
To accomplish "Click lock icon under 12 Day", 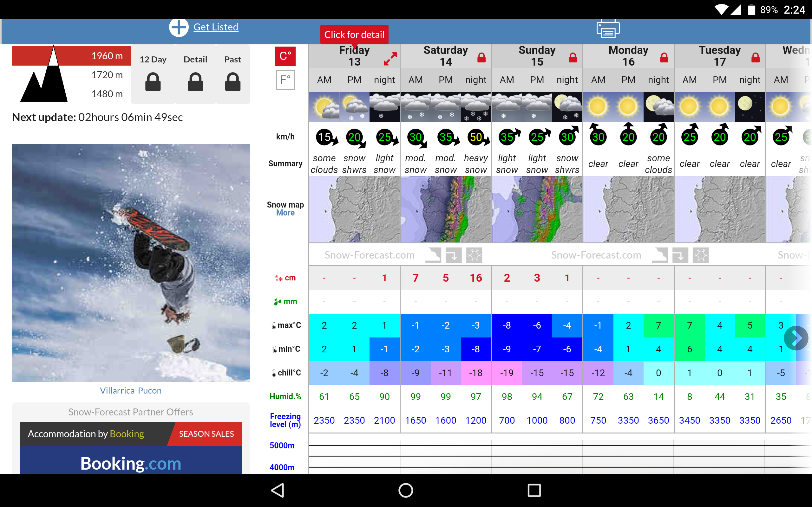I will 153,82.
